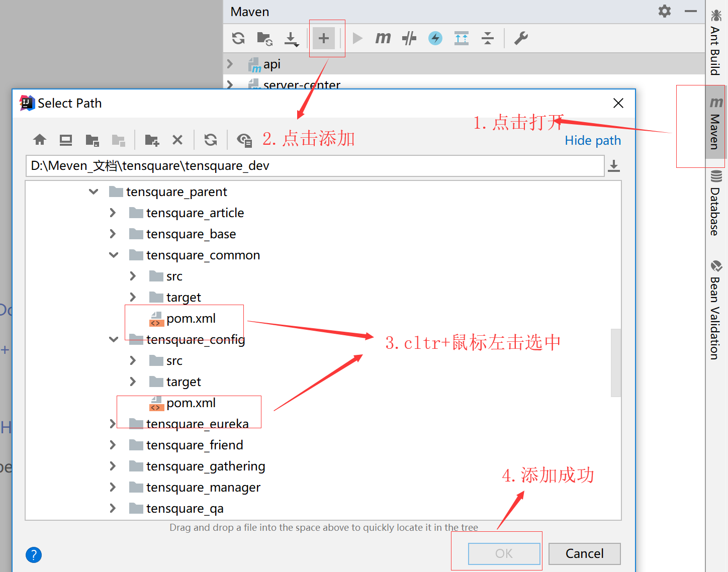Expand src under tensquare_config

tap(133, 360)
